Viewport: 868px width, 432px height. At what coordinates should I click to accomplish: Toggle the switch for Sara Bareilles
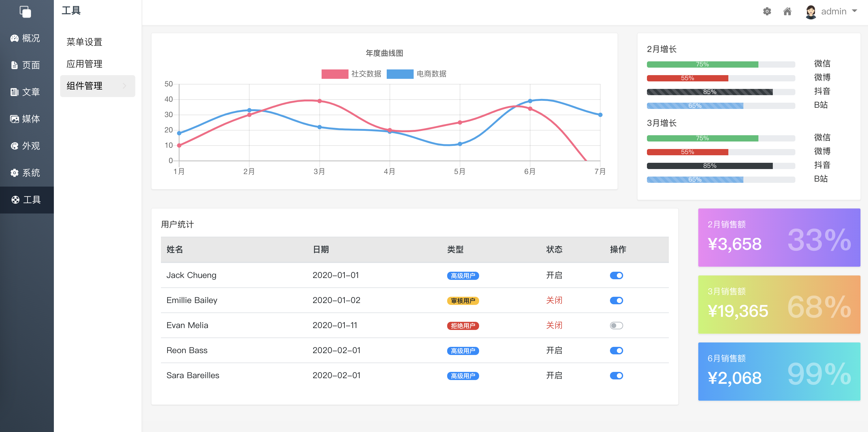pyautogui.click(x=616, y=376)
